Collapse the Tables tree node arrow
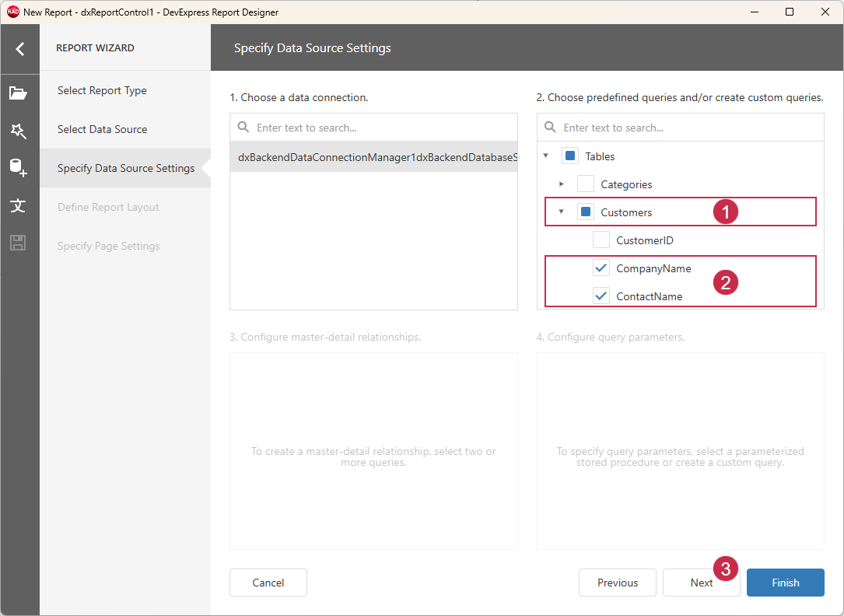Image resolution: width=844 pixels, height=616 pixels. tap(546, 156)
